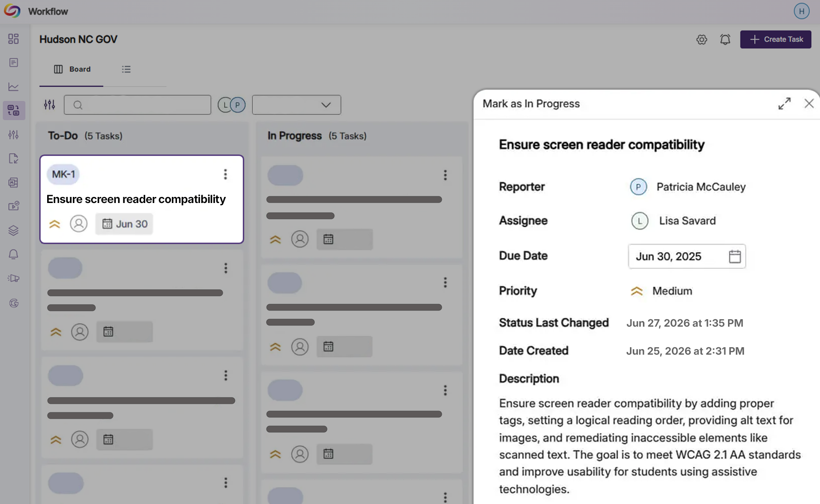The image size is (820, 504).
Task: Open the bell notifications icon in sidebar
Action: (x=14, y=254)
